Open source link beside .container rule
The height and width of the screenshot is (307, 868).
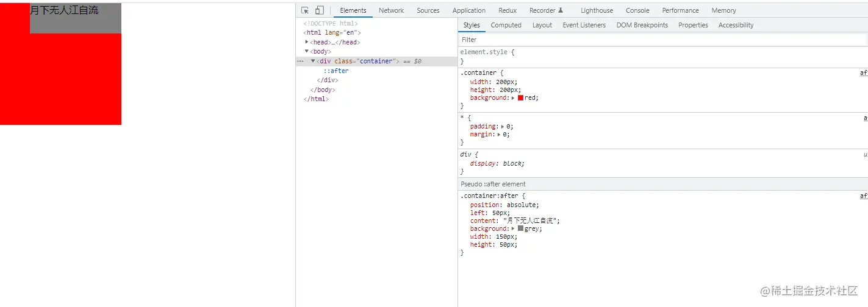(x=864, y=72)
